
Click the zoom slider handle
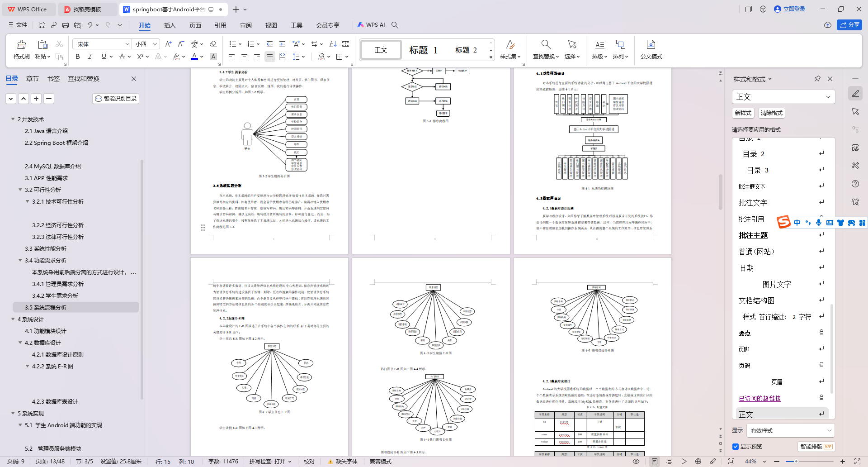tap(796, 462)
